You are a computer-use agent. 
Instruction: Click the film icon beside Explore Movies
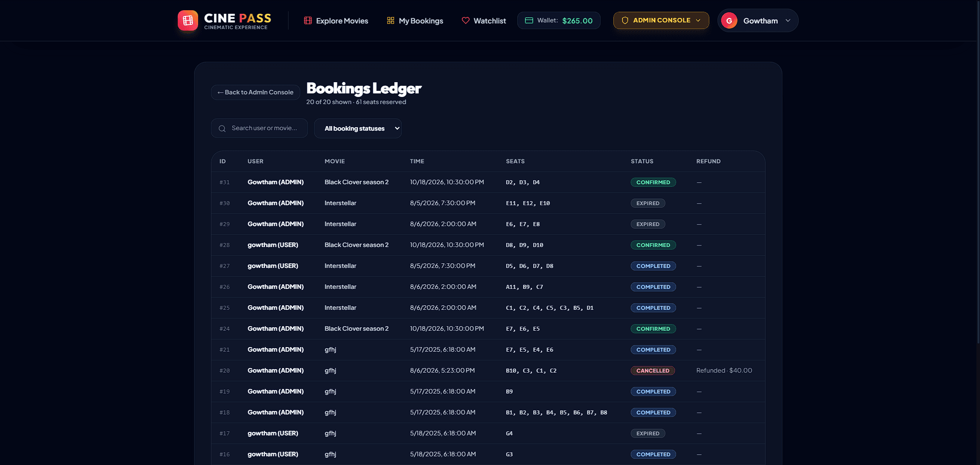point(308,20)
